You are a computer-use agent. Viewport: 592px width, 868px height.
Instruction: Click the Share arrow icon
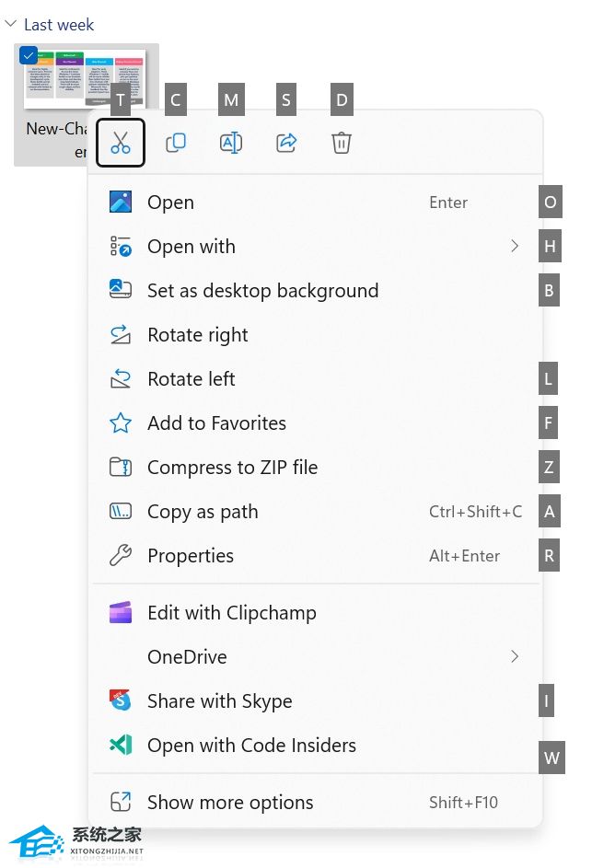click(x=286, y=143)
